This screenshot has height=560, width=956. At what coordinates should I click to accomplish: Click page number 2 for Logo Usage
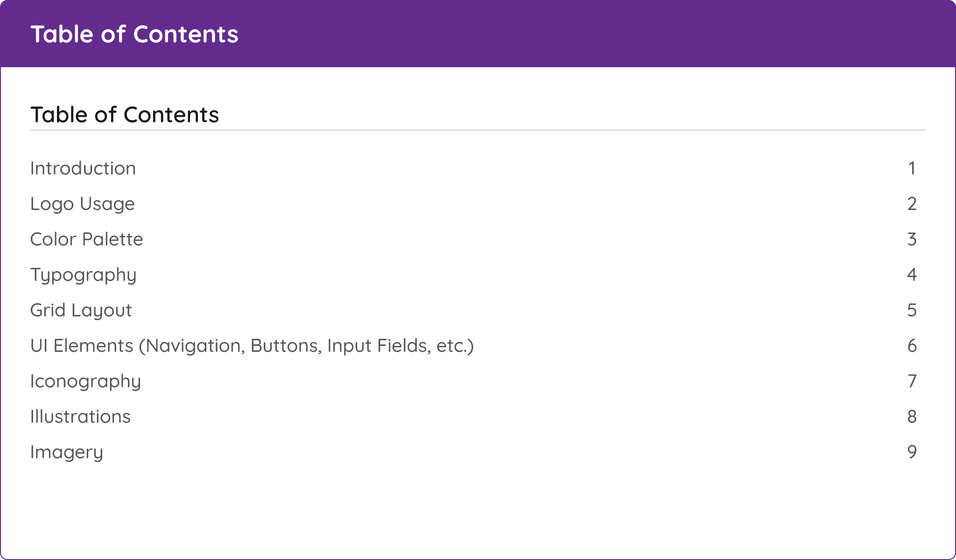point(912,204)
